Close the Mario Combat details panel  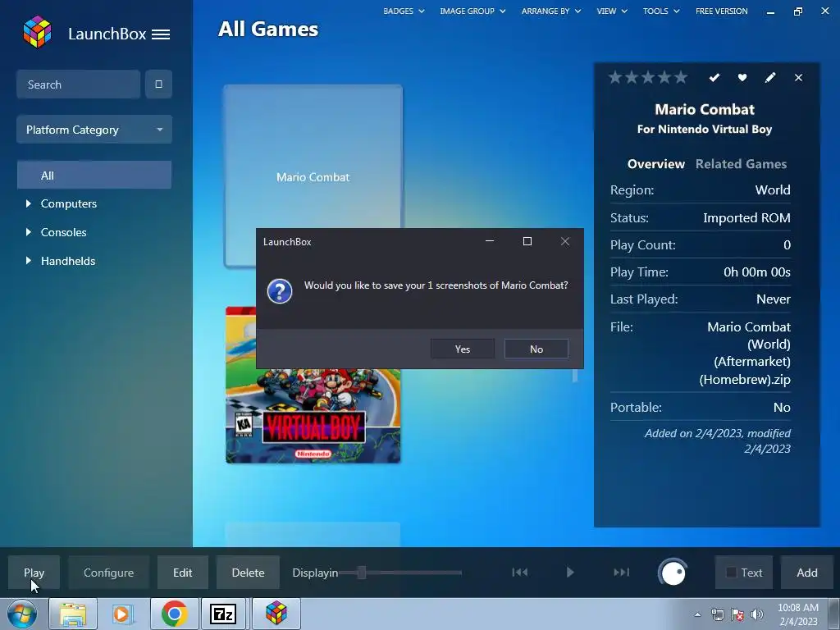799,78
